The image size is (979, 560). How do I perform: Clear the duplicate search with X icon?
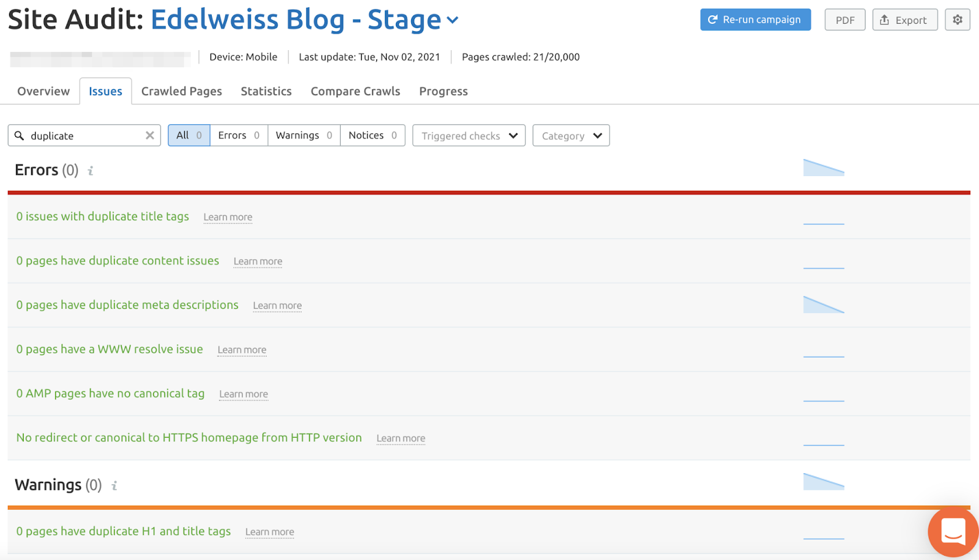coord(149,136)
